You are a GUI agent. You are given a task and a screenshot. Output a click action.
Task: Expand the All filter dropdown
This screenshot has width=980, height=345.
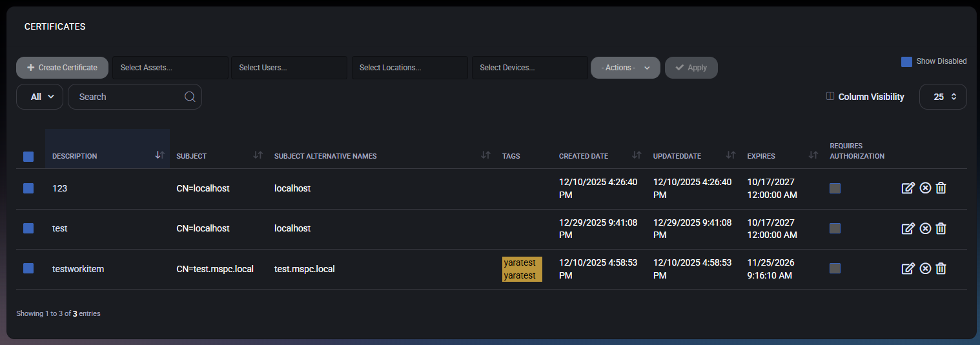[x=39, y=97]
